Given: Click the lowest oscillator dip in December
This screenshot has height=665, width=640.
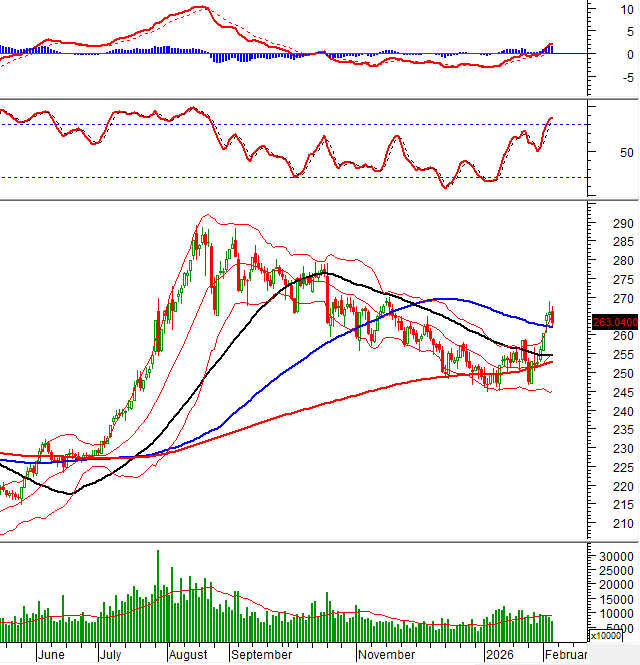Looking at the screenshot, I should pyautogui.click(x=445, y=187).
